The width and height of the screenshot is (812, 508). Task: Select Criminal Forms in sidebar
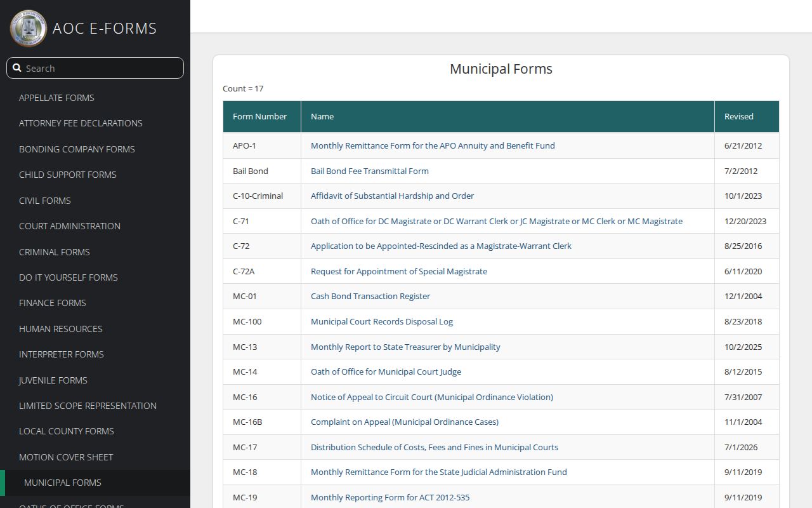tap(55, 252)
